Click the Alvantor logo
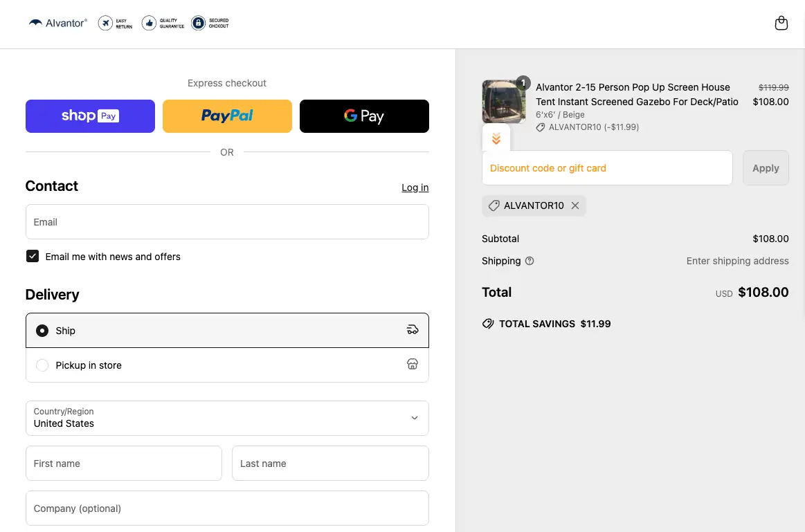This screenshot has height=532, width=805. pyautogui.click(x=57, y=23)
